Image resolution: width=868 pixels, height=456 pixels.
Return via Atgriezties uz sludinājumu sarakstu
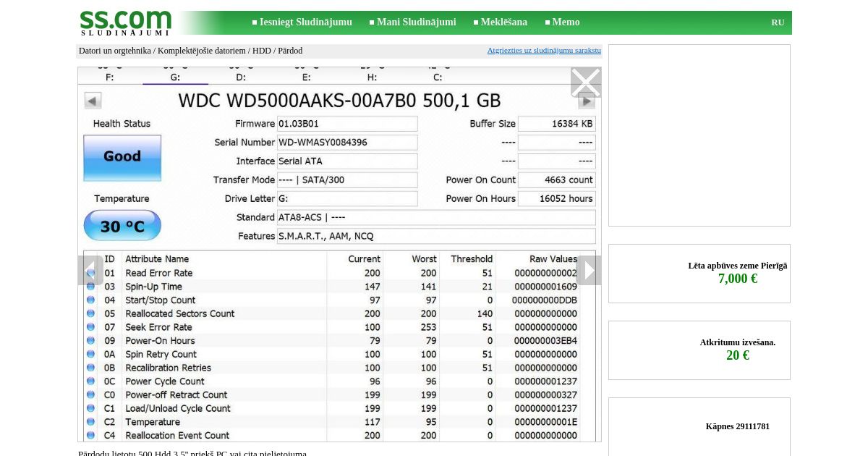pyautogui.click(x=544, y=51)
